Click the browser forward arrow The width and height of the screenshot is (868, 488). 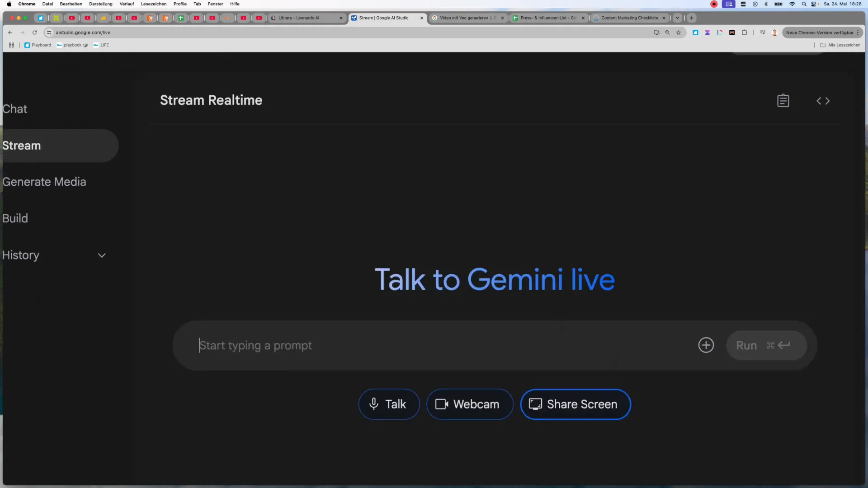(23, 33)
